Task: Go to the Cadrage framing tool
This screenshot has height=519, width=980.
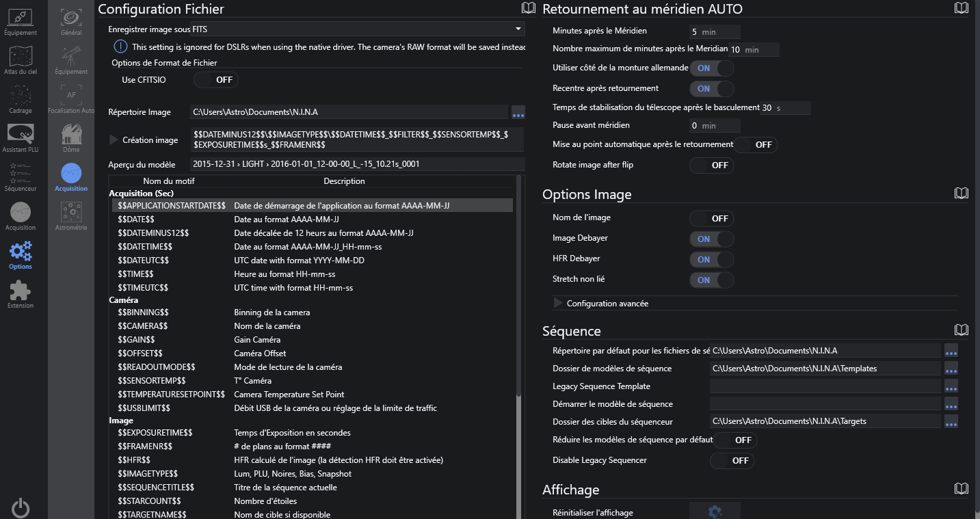Action: (21, 99)
